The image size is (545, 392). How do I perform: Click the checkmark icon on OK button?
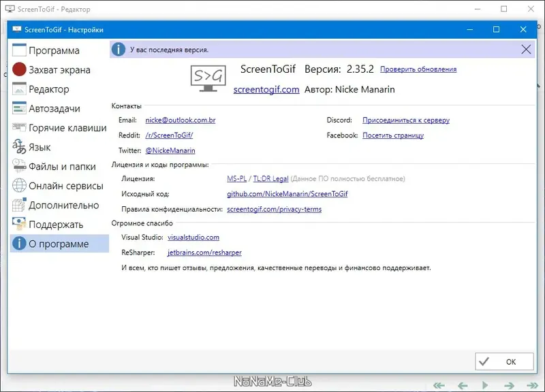[x=484, y=361]
